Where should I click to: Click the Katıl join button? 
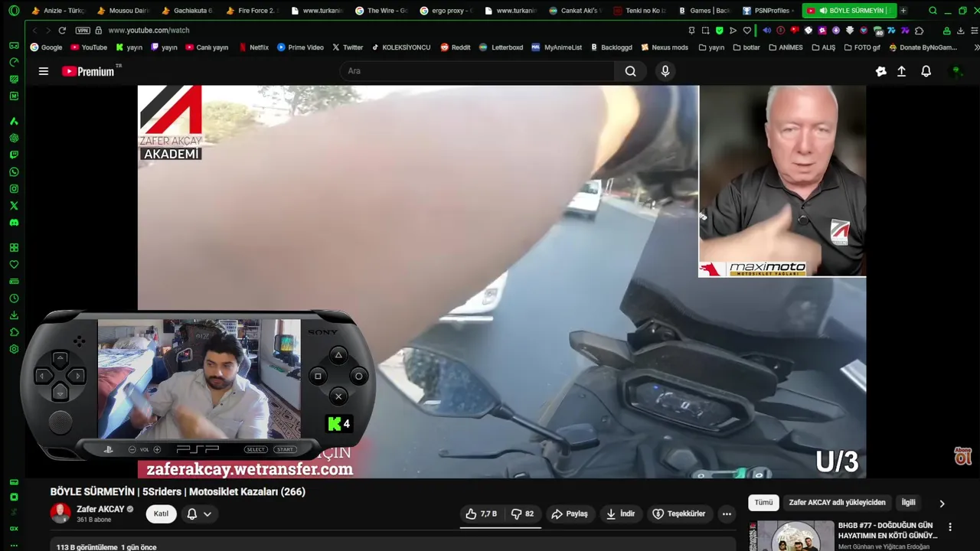[161, 514]
